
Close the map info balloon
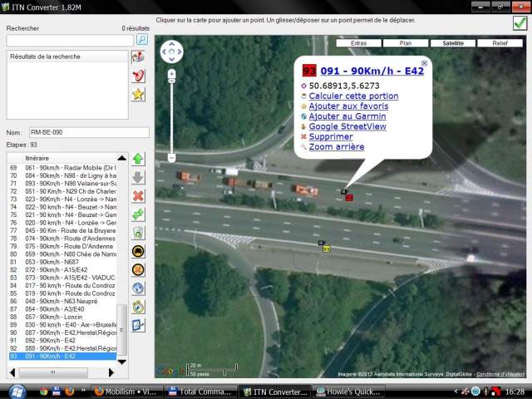(424, 63)
